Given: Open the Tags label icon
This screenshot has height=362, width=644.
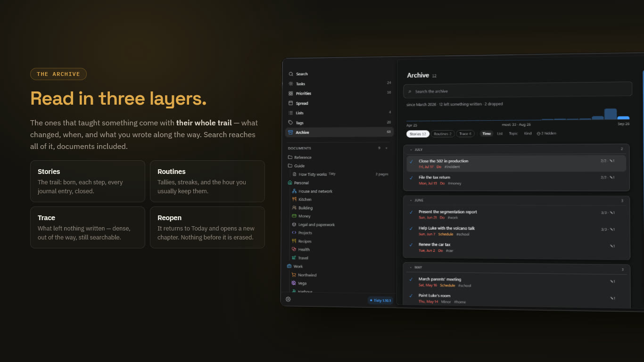Looking at the screenshot, I should click(291, 123).
